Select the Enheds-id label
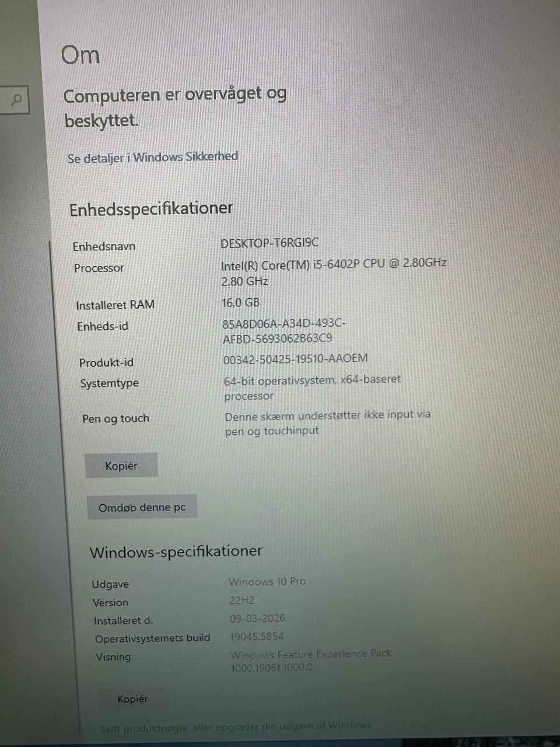Screen dimensions: 560x747 (x=103, y=326)
